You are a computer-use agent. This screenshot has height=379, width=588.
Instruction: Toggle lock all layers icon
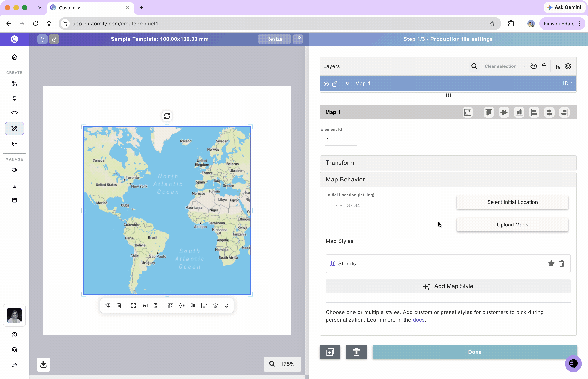[544, 66]
